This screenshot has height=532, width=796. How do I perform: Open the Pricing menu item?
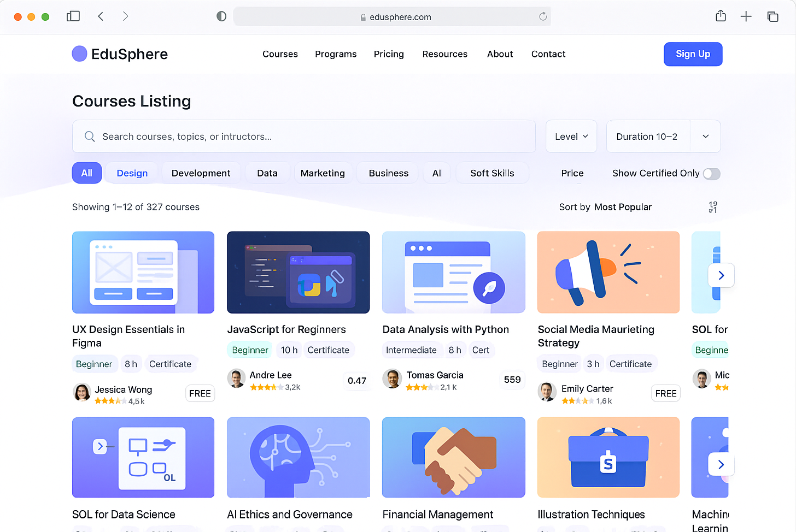389,54
